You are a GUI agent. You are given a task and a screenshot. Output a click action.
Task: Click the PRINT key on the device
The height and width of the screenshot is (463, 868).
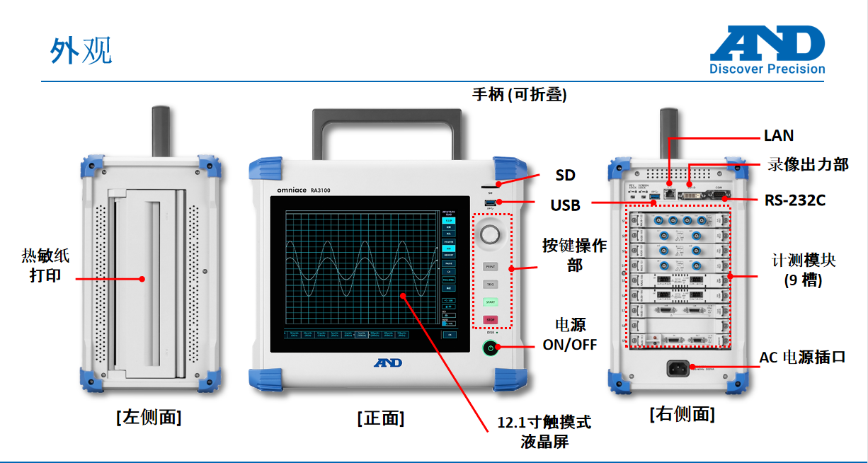490,267
